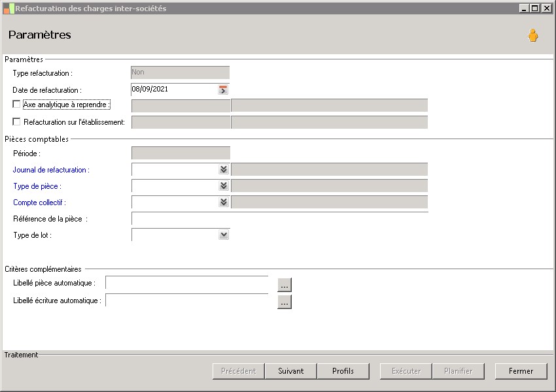Viewport: 556px width, 392px height.
Task: Tick the Refacturation sur l'établissement checkbox
Action: pos(16,122)
